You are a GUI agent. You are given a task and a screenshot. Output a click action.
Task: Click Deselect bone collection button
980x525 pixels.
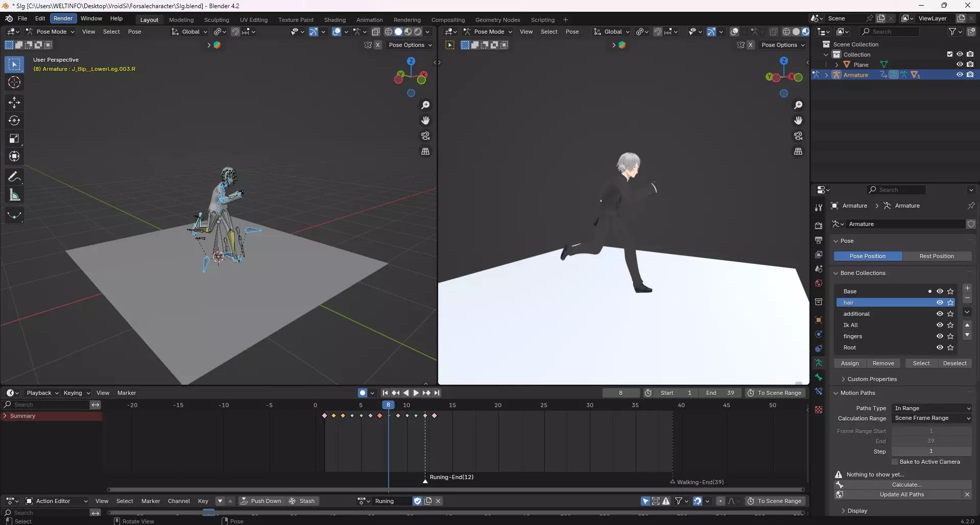[954, 363]
